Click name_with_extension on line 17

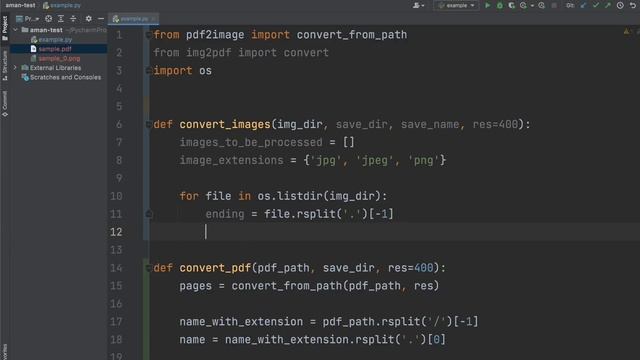coord(241,322)
